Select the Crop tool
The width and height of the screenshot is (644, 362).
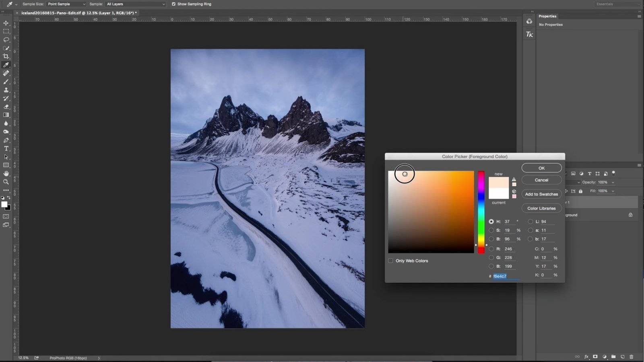[x=6, y=56]
